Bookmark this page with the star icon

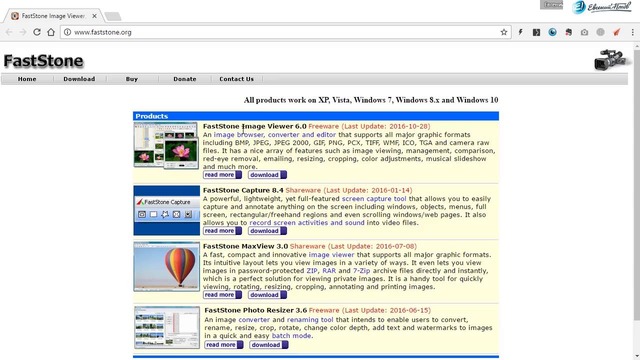click(x=504, y=32)
